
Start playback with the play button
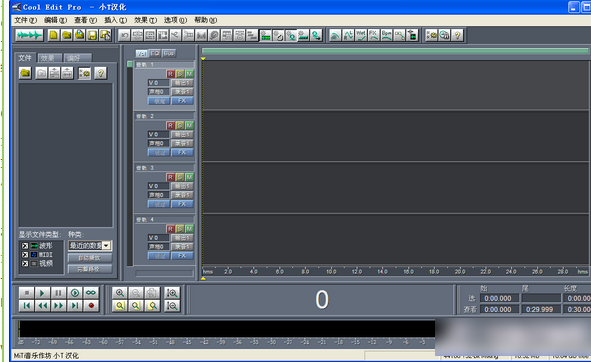42,293
